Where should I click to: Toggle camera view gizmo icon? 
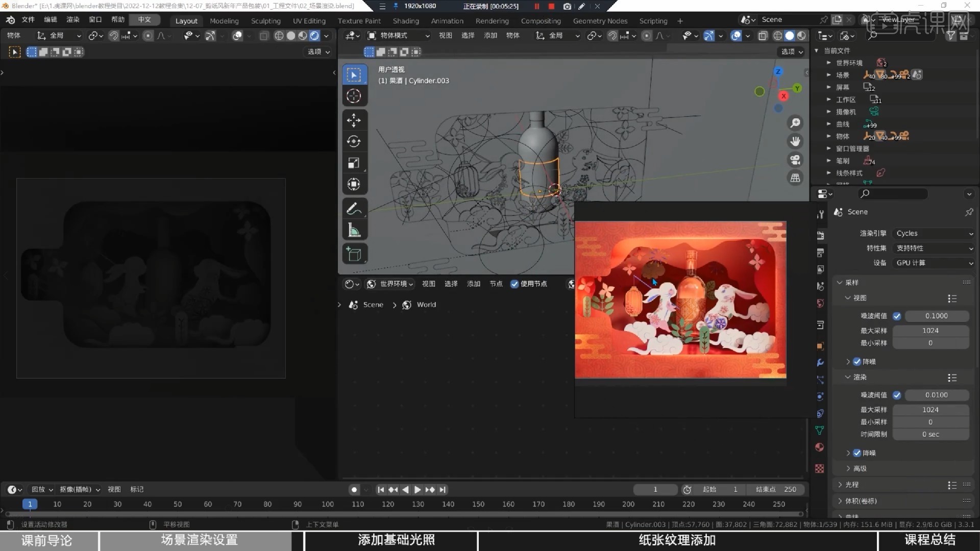coord(795,160)
